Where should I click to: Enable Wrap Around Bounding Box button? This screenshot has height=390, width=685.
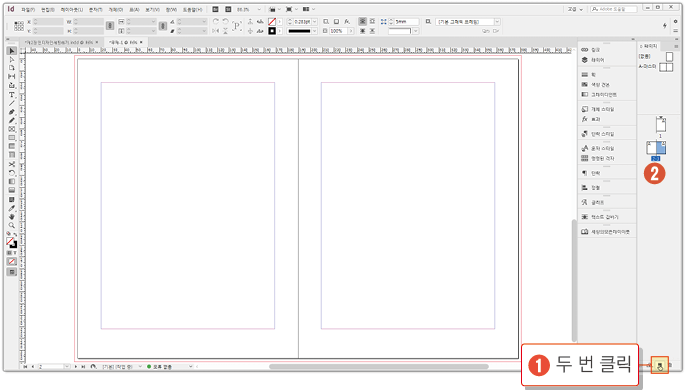pyautogui.click(x=372, y=21)
